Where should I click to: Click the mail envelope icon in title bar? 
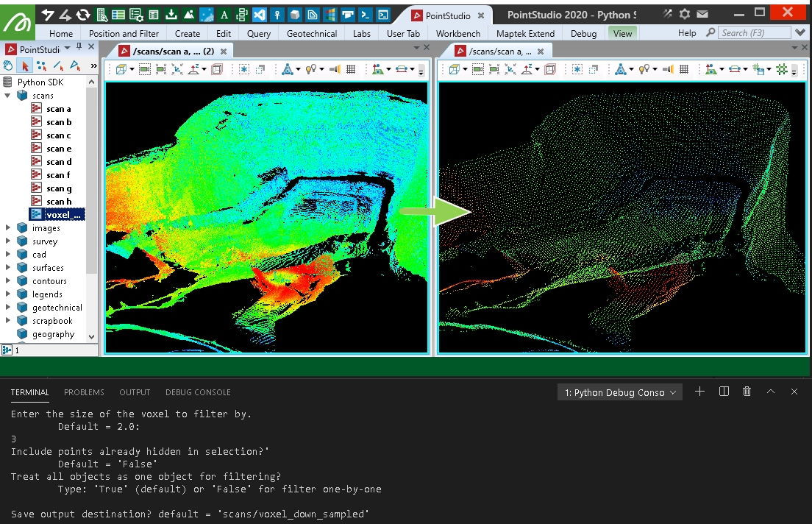click(702, 14)
